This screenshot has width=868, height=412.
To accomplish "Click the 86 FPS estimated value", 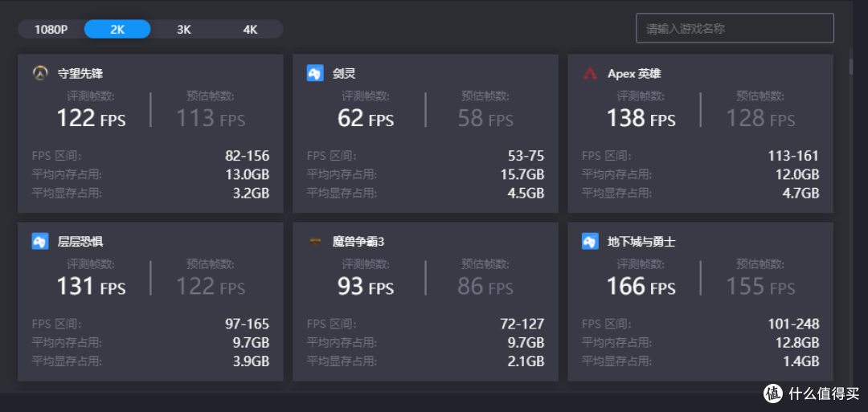I will (x=485, y=287).
